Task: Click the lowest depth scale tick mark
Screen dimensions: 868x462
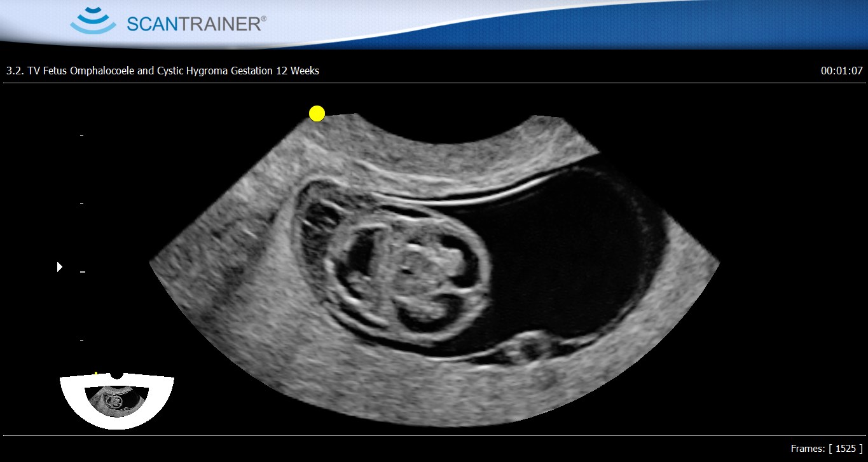Action: (81, 341)
